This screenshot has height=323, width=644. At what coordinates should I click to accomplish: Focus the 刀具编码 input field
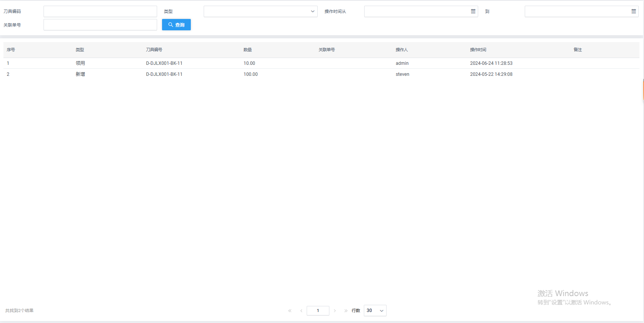tap(100, 11)
